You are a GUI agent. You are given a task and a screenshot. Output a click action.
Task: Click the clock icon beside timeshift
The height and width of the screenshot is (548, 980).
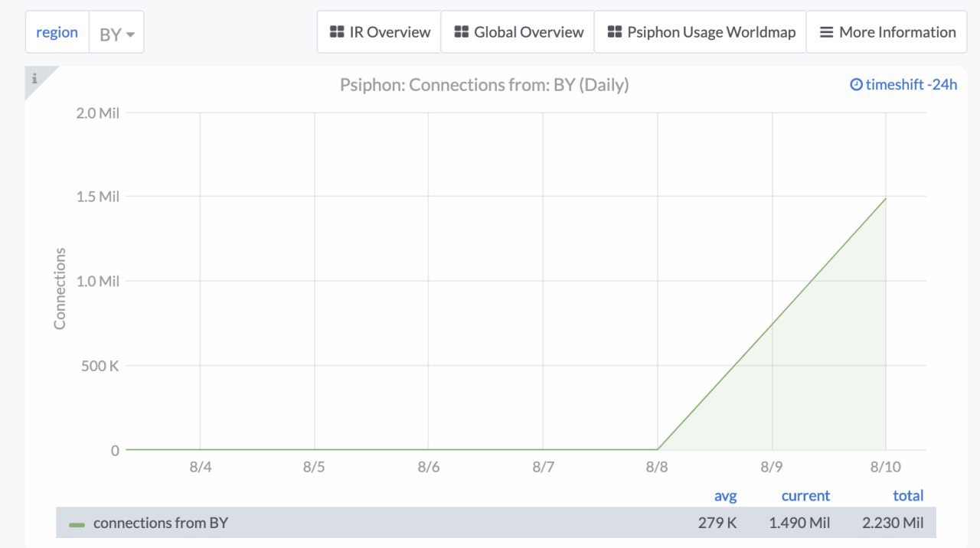click(857, 85)
